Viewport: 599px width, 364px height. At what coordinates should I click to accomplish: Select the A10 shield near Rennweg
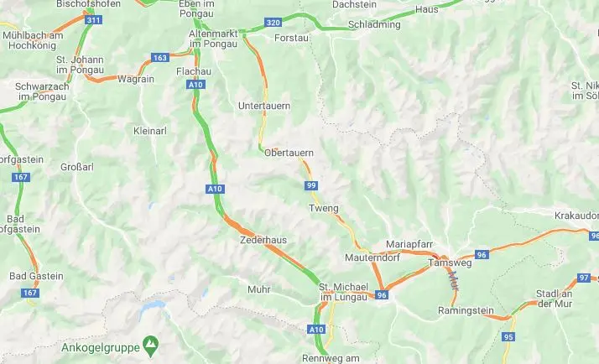pos(316,330)
